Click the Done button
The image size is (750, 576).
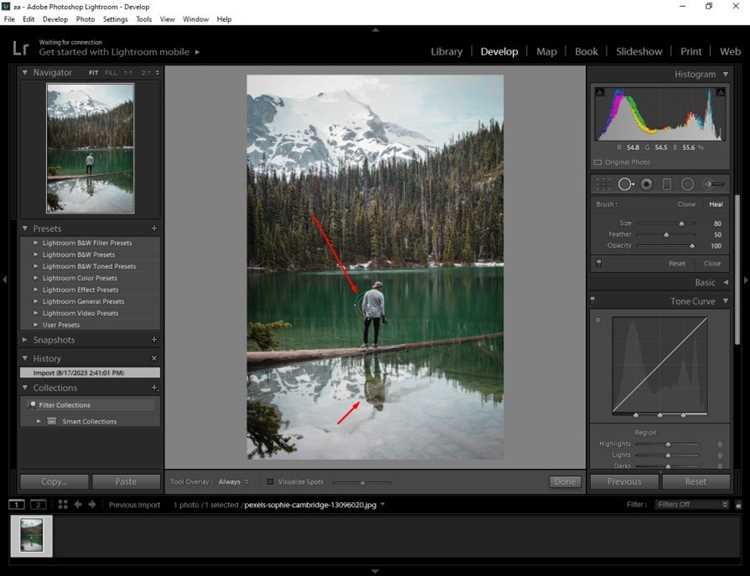coord(565,481)
